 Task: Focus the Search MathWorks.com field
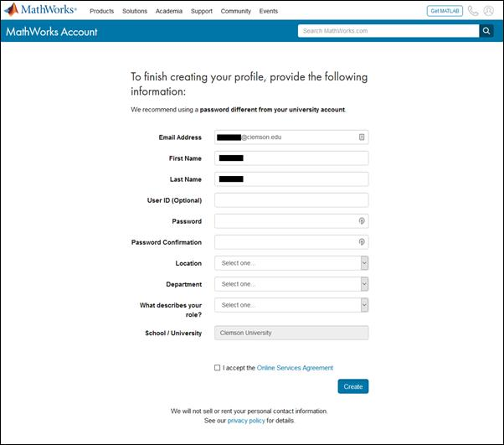pyautogui.click(x=388, y=31)
